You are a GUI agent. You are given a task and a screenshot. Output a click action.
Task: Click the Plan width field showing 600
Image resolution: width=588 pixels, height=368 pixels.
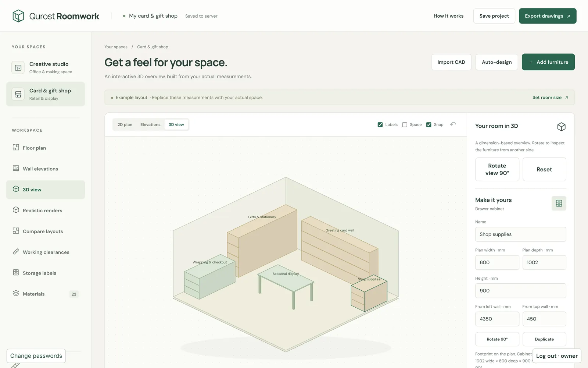(497, 262)
